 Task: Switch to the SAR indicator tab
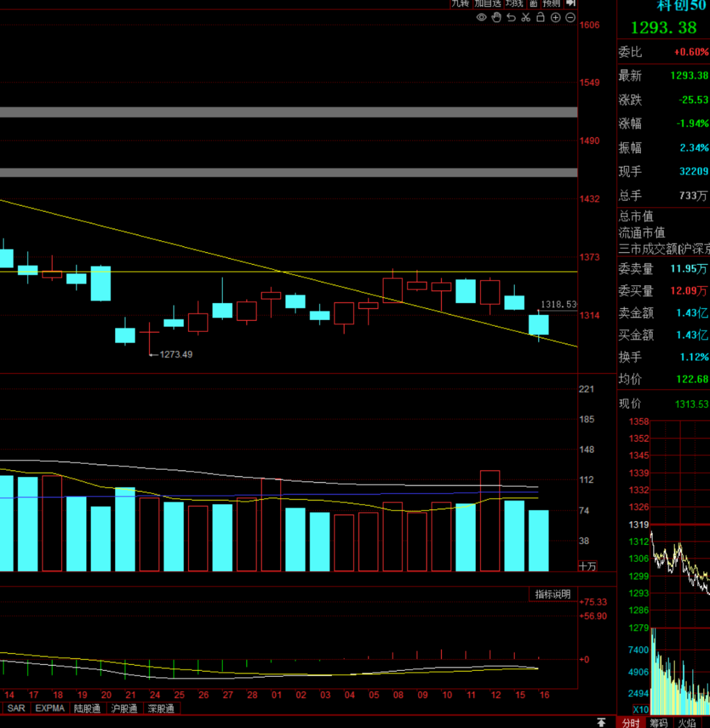[16, 708]
